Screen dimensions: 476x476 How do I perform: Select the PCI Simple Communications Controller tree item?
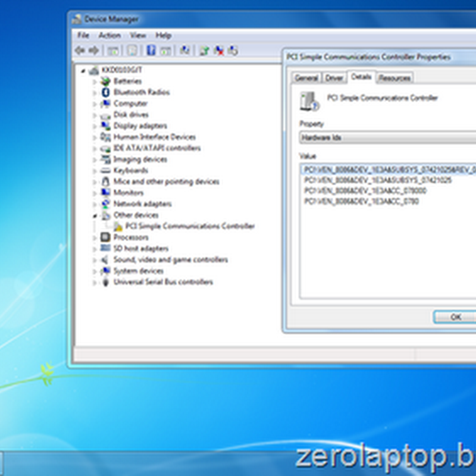190,226
